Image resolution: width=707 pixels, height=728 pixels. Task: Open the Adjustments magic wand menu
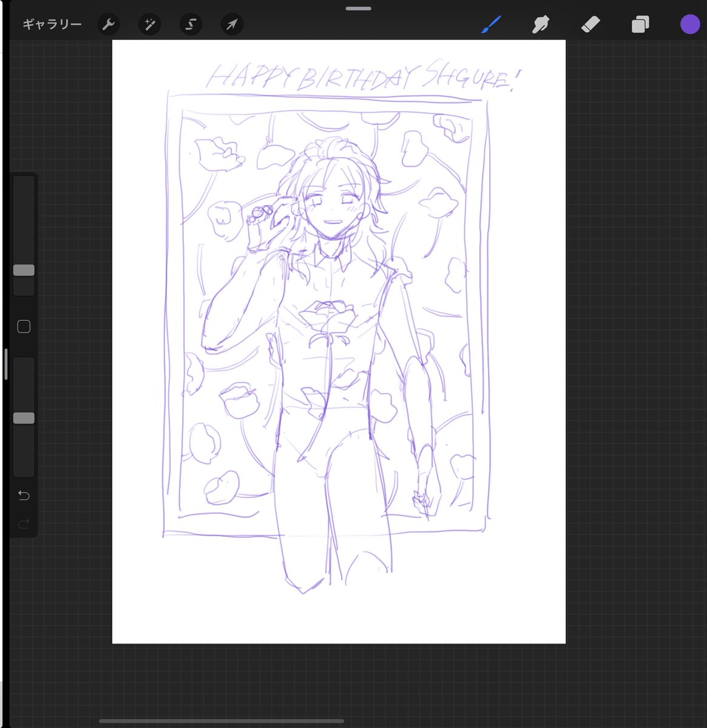pyautogui.click(x=149, y=25)
